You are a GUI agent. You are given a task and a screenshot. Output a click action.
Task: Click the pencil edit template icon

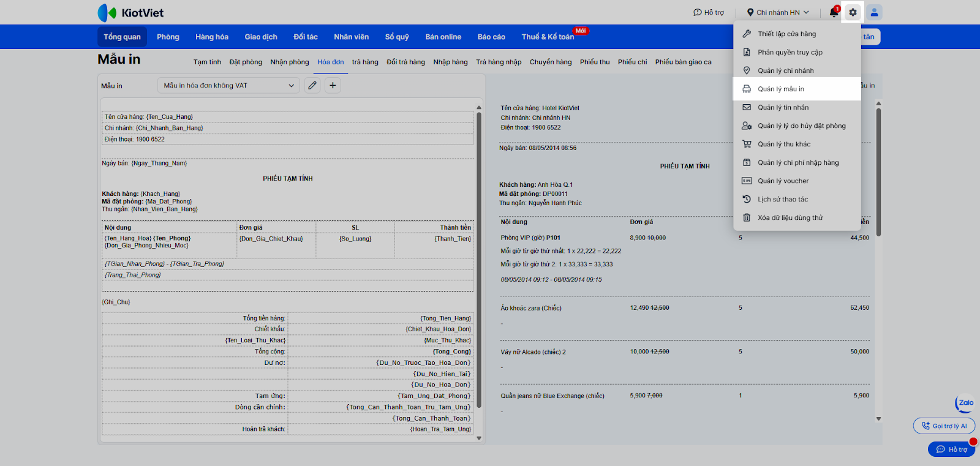[x=312, y=86]
